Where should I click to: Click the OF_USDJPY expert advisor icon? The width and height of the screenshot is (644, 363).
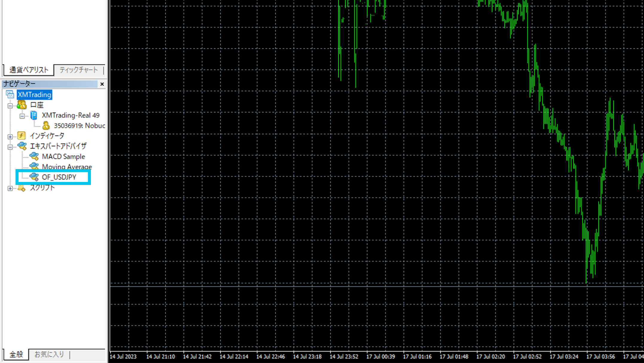tap(34, 177)
